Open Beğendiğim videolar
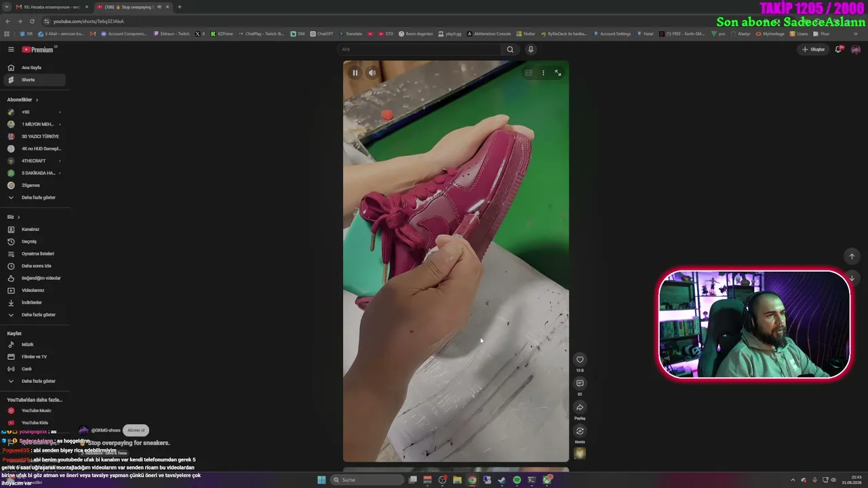868x488 pixels. 34,278
